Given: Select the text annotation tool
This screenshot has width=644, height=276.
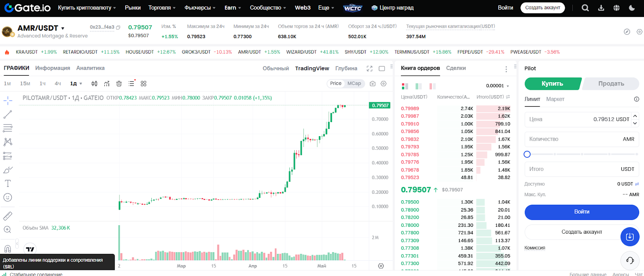Looking at the screenshot, I should click(x=8, y=183).
